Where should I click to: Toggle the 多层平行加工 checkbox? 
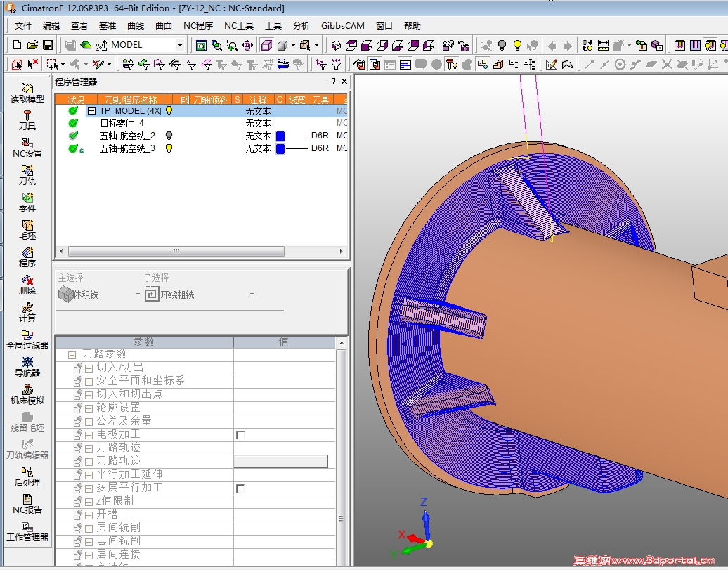click(240, 488)
